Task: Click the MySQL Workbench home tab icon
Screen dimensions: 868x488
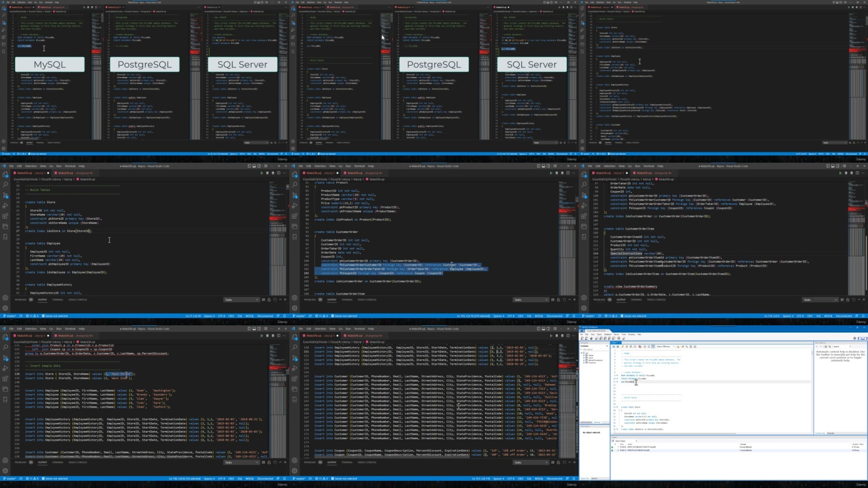Action: click(583, 331)
